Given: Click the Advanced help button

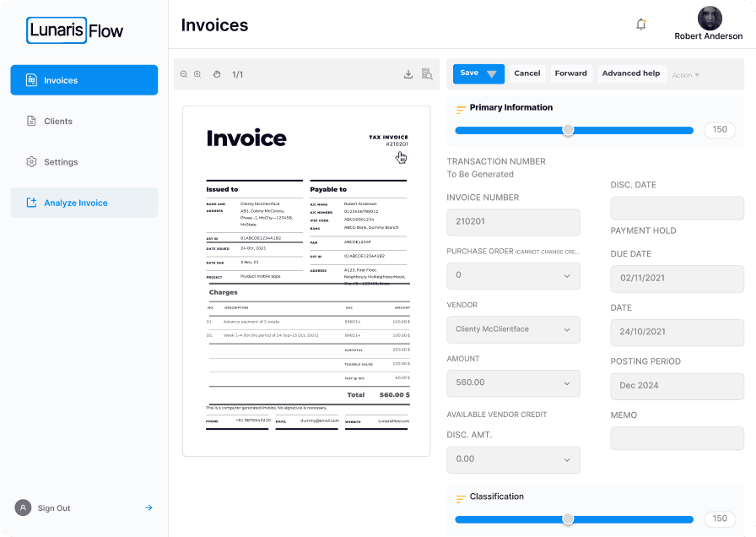Looking at the screenshot, I should click(632, 73).
